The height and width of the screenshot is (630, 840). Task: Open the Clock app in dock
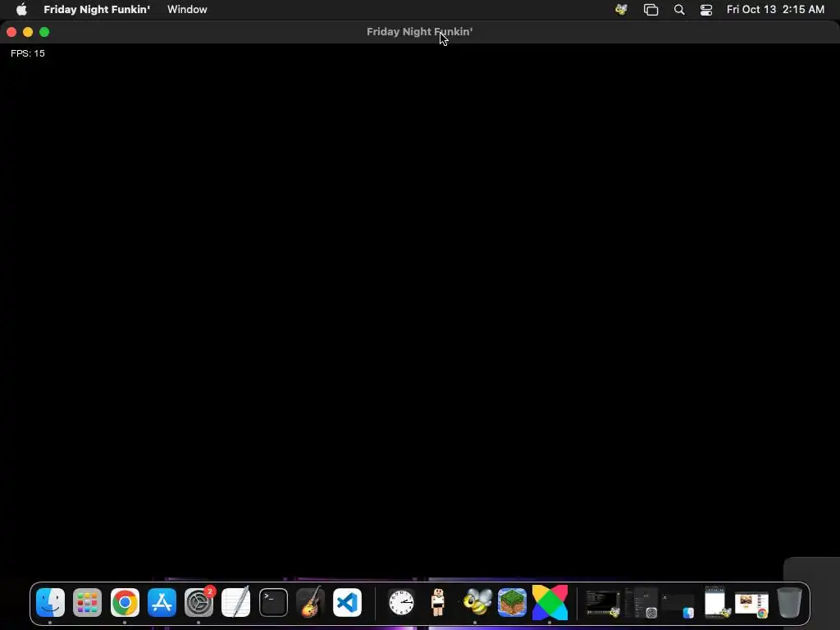point(401,603)
